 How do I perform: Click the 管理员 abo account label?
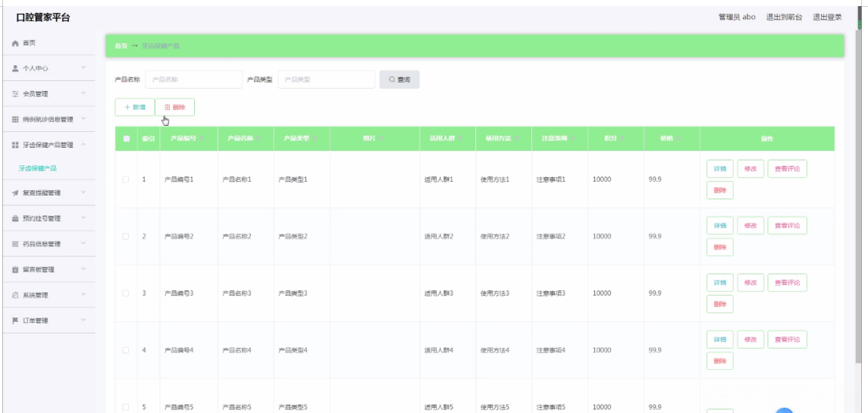737,17
